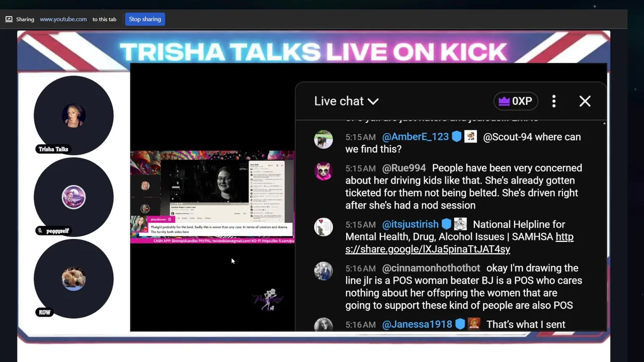Click itsjustirish's blue shield badge

[446, 224]
